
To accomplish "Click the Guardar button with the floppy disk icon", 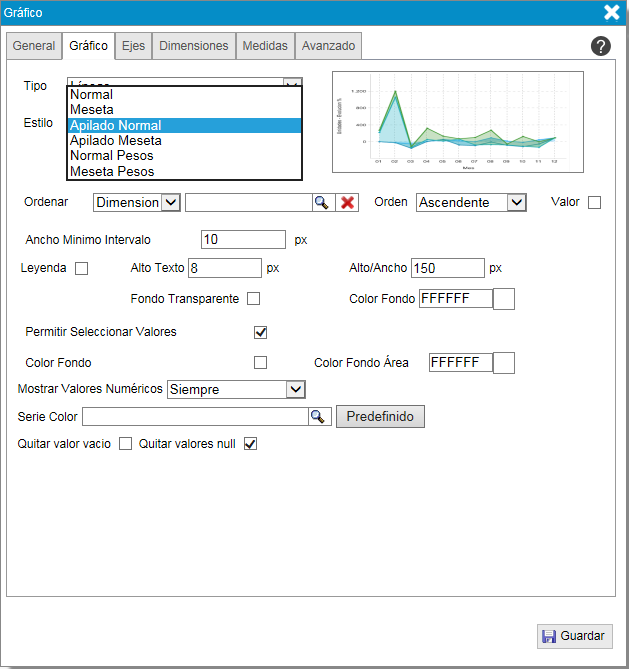I will (x=574, y=636).
